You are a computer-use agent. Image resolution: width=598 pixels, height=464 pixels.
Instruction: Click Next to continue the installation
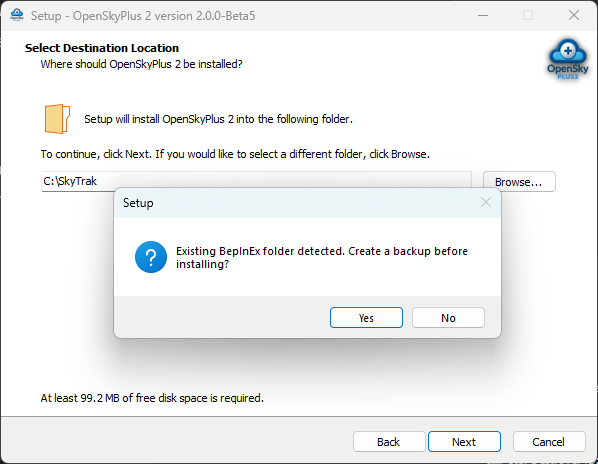[x=464, y=442]
